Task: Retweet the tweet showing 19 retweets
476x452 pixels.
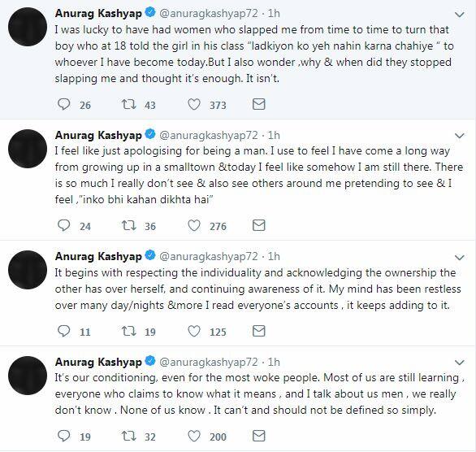Action: point(128,331)
